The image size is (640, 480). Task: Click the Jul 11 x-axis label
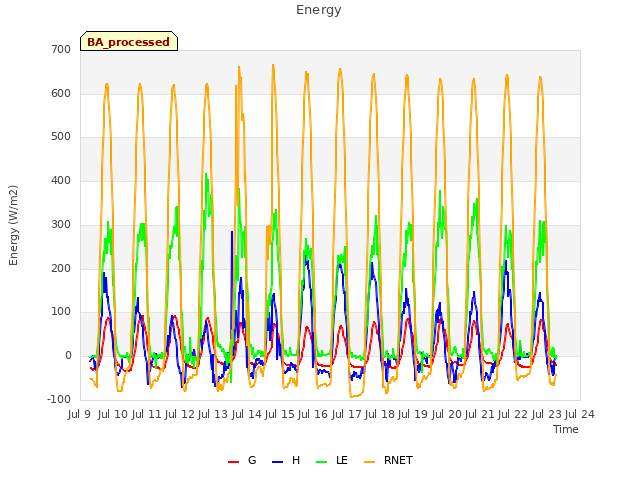(146, 414)
